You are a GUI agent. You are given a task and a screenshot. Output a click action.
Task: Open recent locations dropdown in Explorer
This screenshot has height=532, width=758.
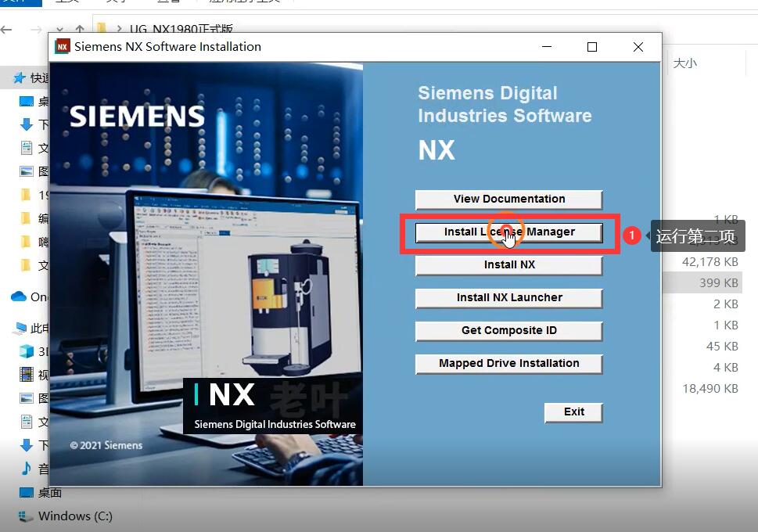click(59, 30)
